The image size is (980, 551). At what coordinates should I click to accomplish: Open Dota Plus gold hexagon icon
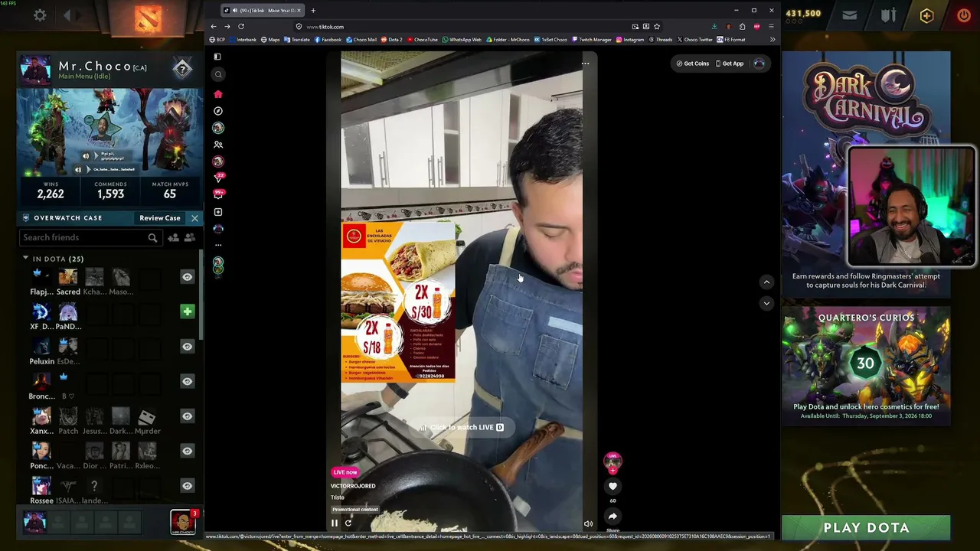926,15
